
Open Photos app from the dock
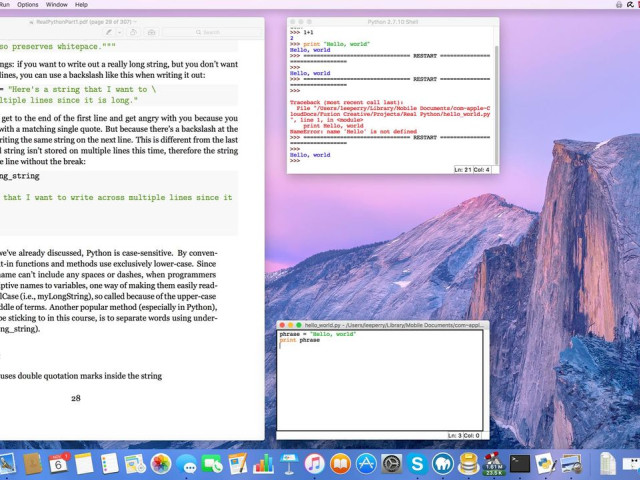(161, 464)
